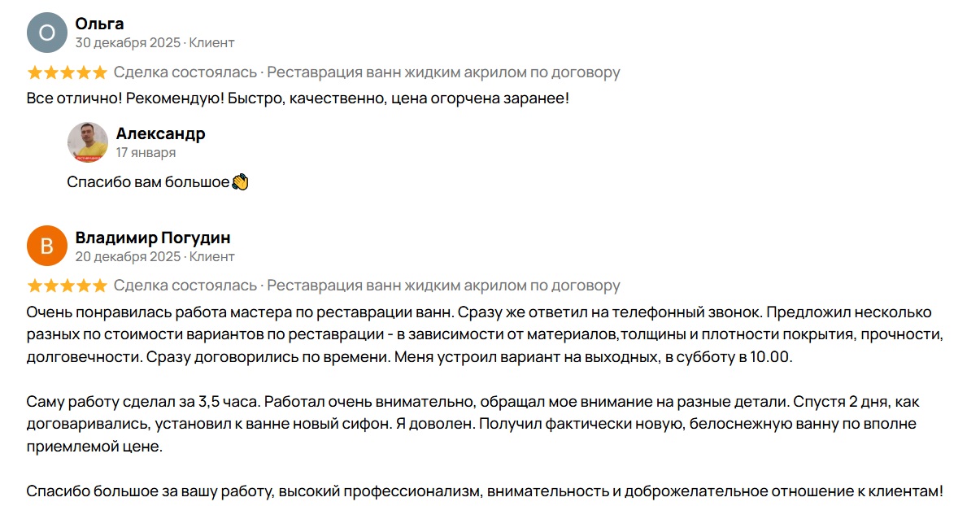
Task: Click the service title under Ольга's stars
Action: coord(443,72)
